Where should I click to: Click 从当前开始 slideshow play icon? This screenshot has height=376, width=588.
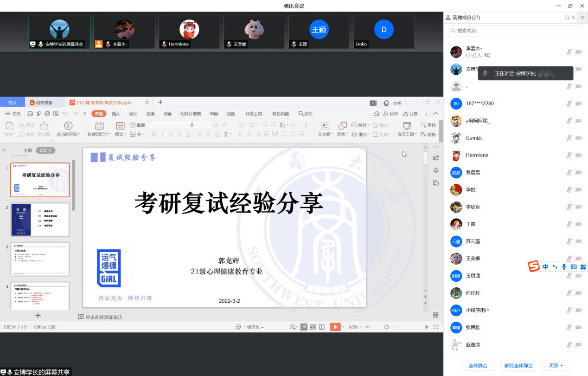(x=68, y=125)
